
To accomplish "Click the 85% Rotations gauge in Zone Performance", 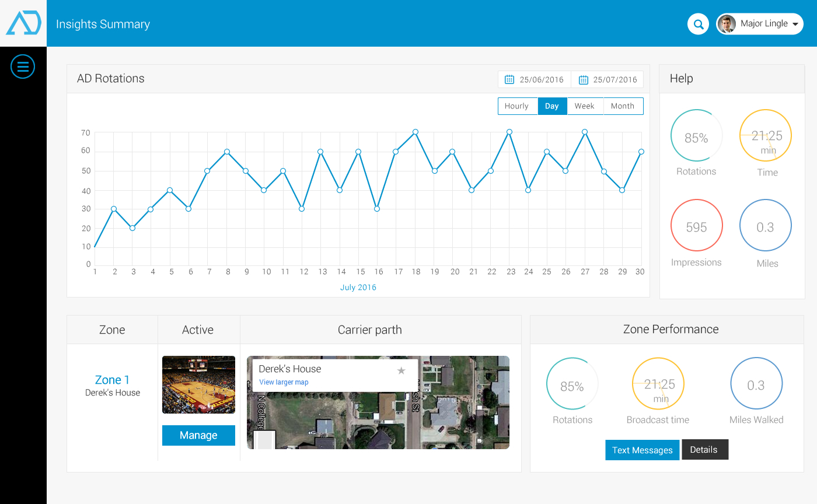I will pos(572,384).
